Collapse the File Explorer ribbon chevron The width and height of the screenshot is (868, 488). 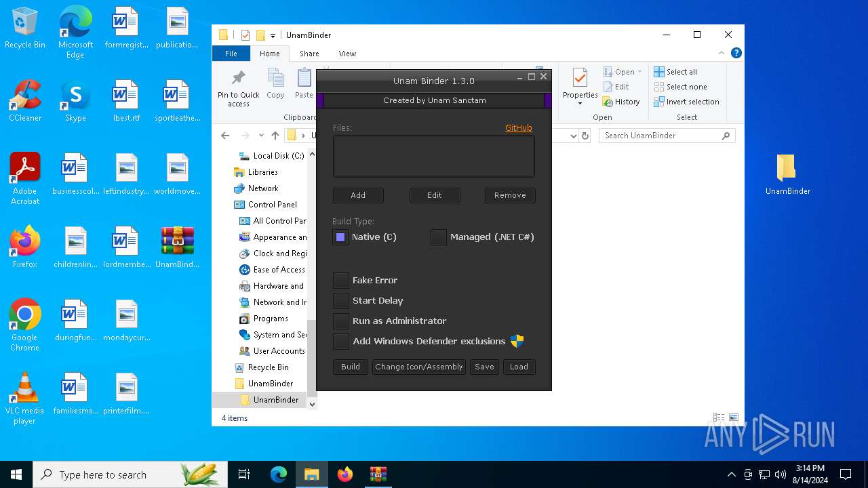722,53
